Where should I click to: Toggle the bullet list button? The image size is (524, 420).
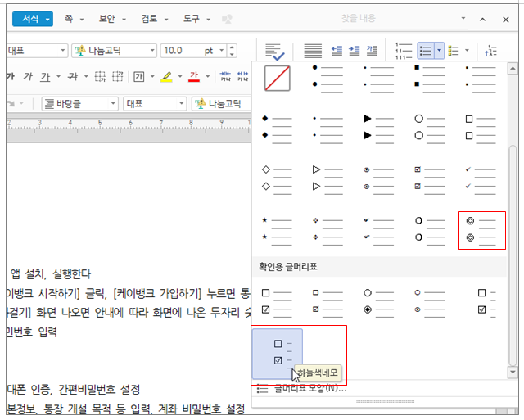(x=426, y=51)
